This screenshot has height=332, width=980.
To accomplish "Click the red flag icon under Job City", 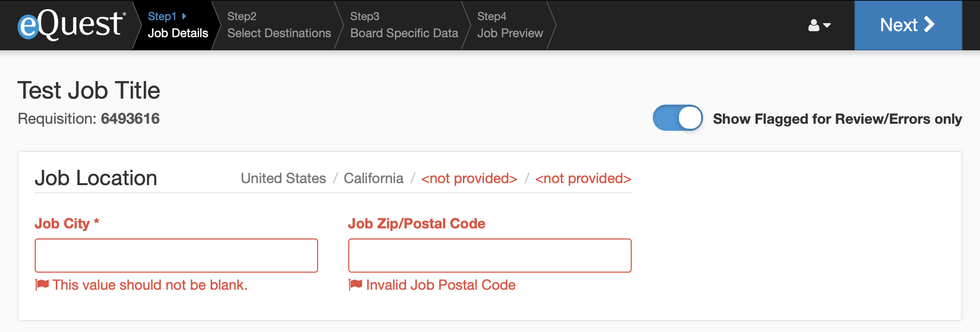I will point(42,285).
